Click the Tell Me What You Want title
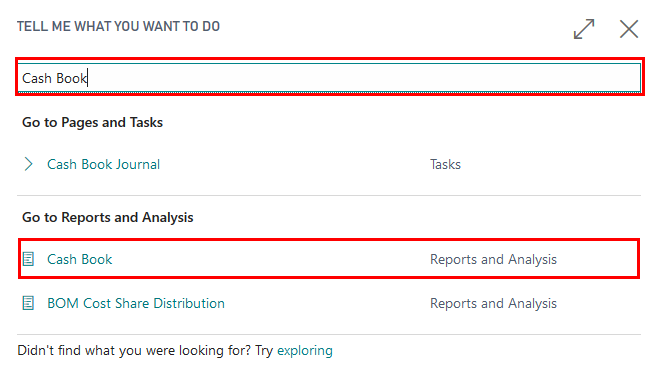659x366 pixels. 118,26
